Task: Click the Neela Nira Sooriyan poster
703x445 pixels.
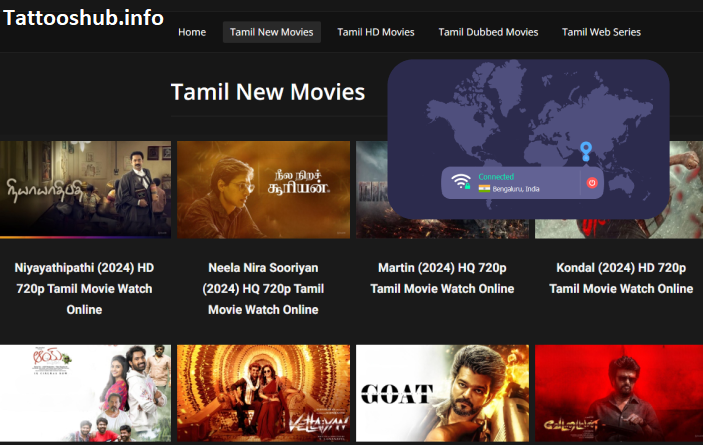Action: tap(263, 190)
